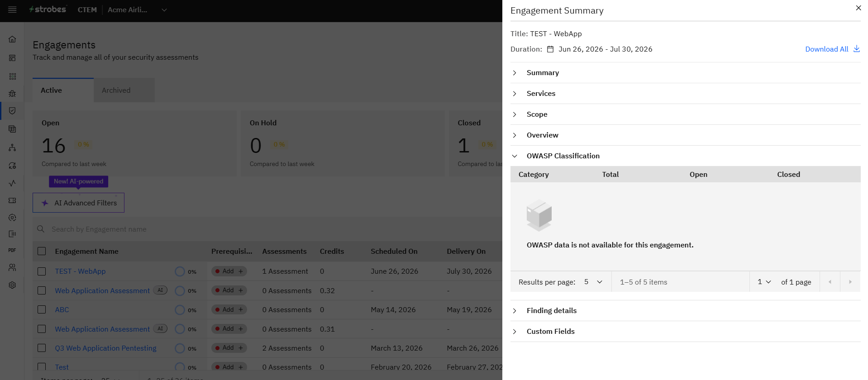868x380 pixels.
Task: Close the Engagement Summary panel
Action: point(858,8)
